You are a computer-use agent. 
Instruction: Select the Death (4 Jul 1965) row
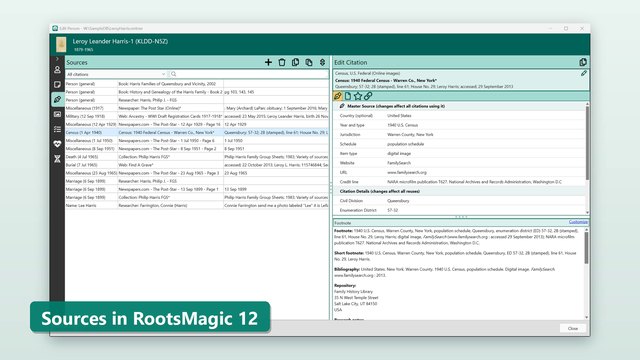pyautogui.click(x=197, y=157)
